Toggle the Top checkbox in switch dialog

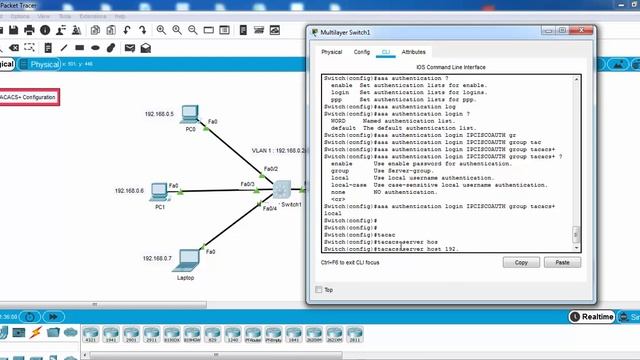click(x=319, y=289)
